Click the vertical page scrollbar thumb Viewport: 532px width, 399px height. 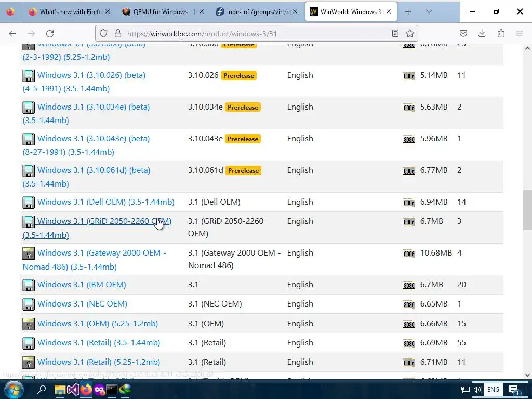point(527,210)
